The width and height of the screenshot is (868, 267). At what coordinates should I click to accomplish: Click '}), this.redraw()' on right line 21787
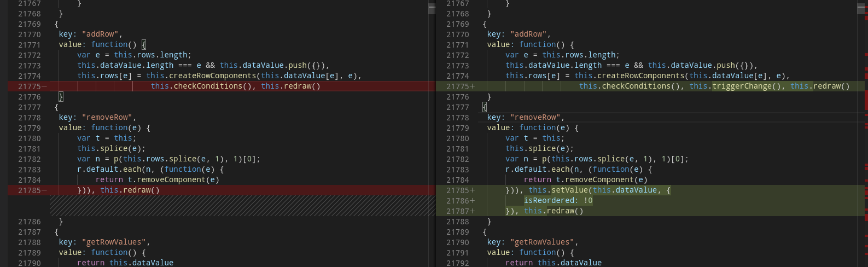point(544,211)
